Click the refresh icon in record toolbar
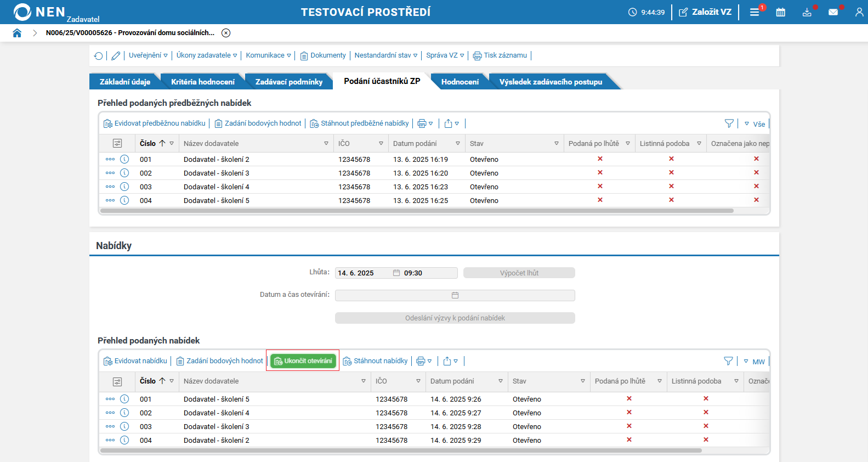The image size is (868, 462). coord(99,56)
